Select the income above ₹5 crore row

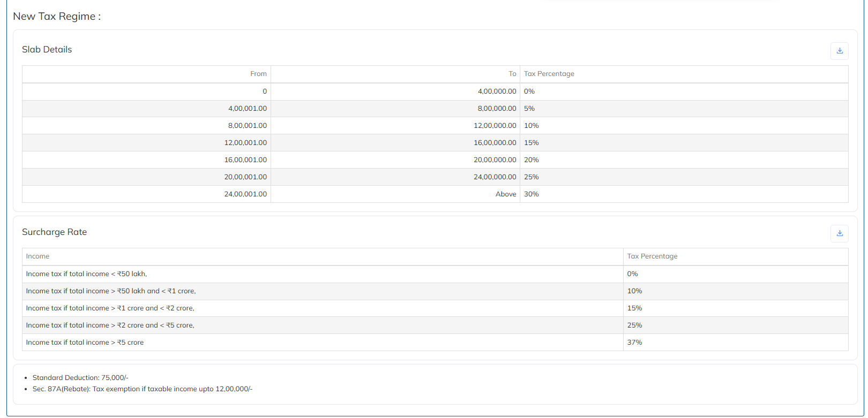[x=85, y=343]
